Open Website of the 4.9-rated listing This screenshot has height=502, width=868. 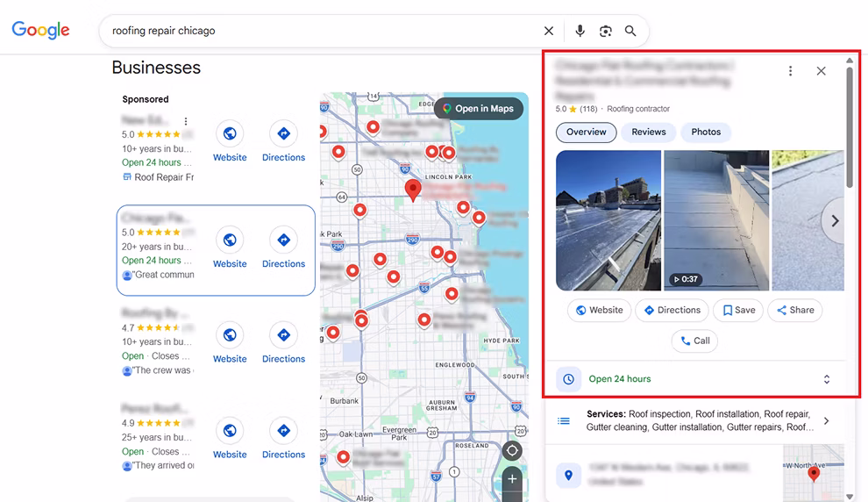click(x=230, y=431)
